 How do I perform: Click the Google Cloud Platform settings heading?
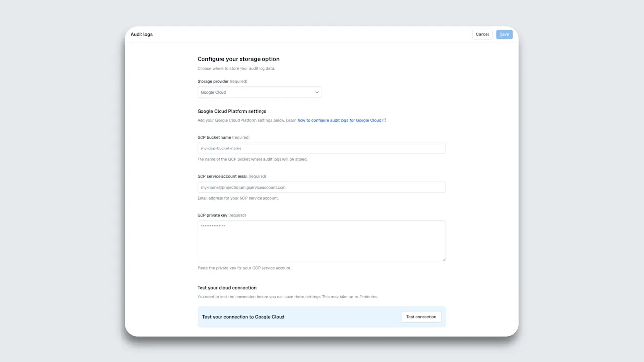[232, 111]
